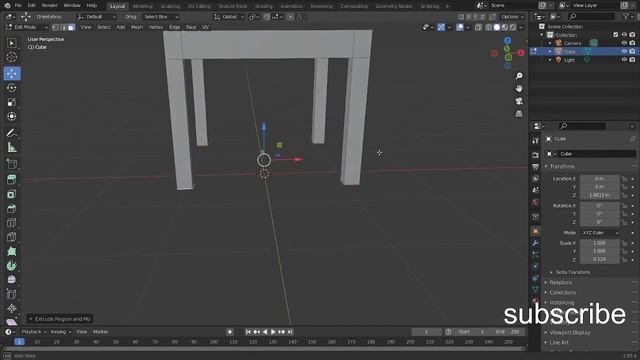Select the Extrude Region tool

(x=11, y=180)
